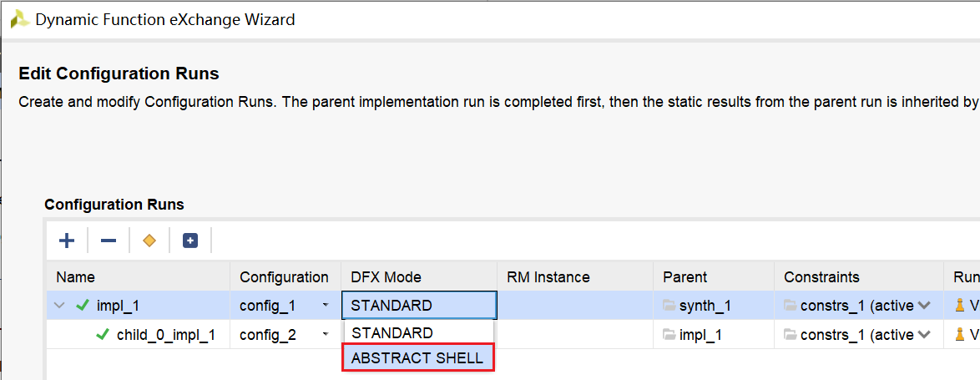Click the Constraints column header
This screenshot has width=980, height=380.
click(x=821, y=277)
